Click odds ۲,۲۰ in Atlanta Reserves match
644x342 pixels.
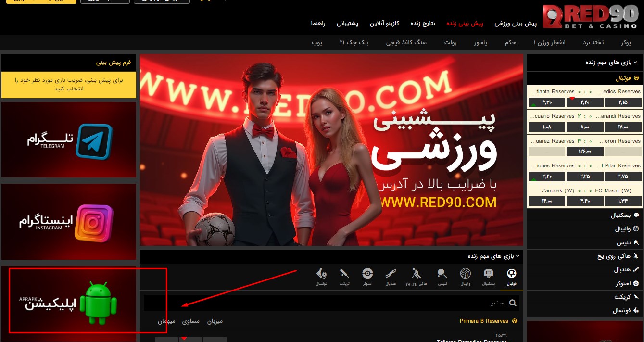(x=585, y=102)
